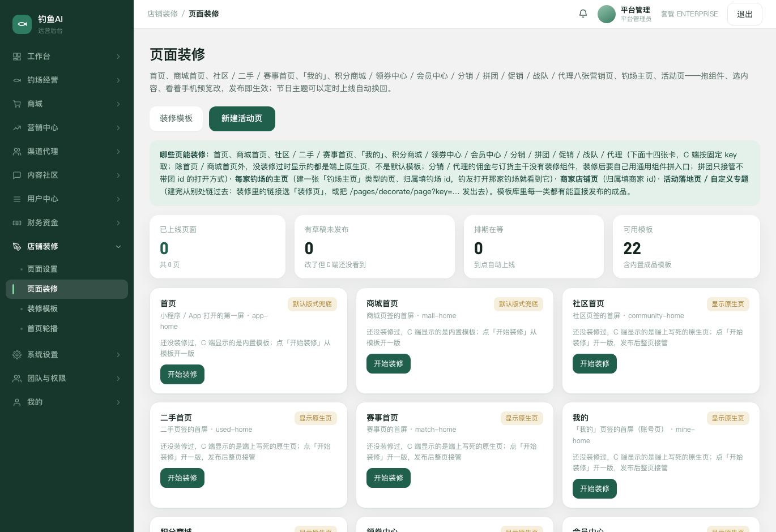Click the 财务资金 money icon
Viewport: 776px width, 532px height.
click(17, 223)
